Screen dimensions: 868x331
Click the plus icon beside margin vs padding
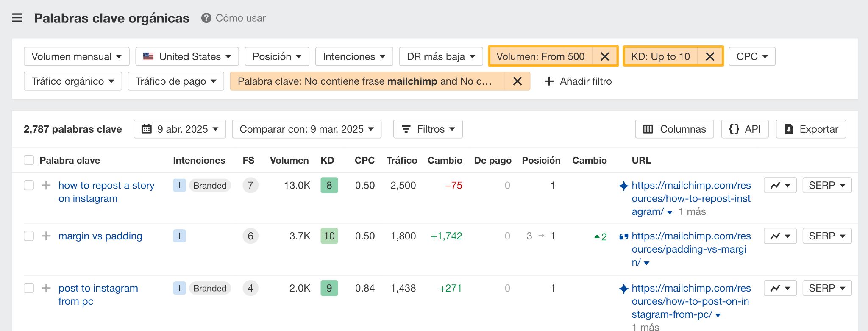click(46, 236)
